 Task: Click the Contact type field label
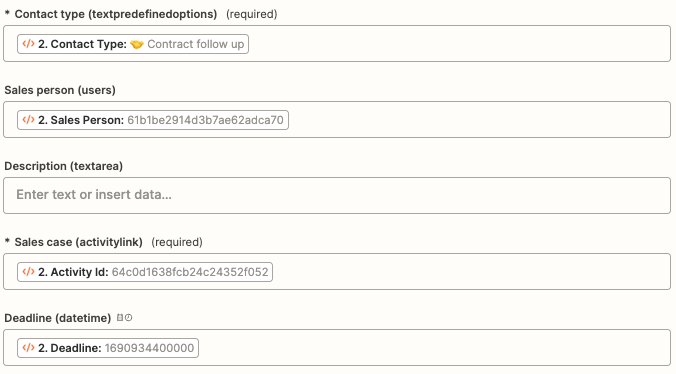pos(116,14)
